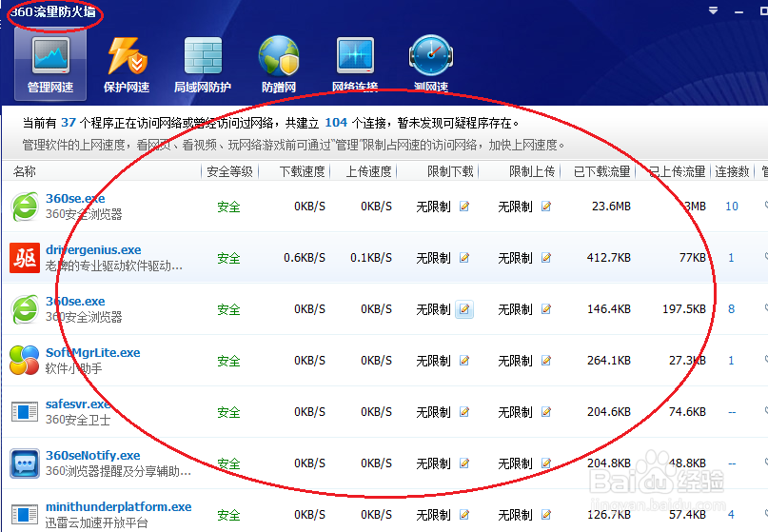768x532 pixels.
Task: Open the 局域网防护 tab
Action: (x=203, y=64)
